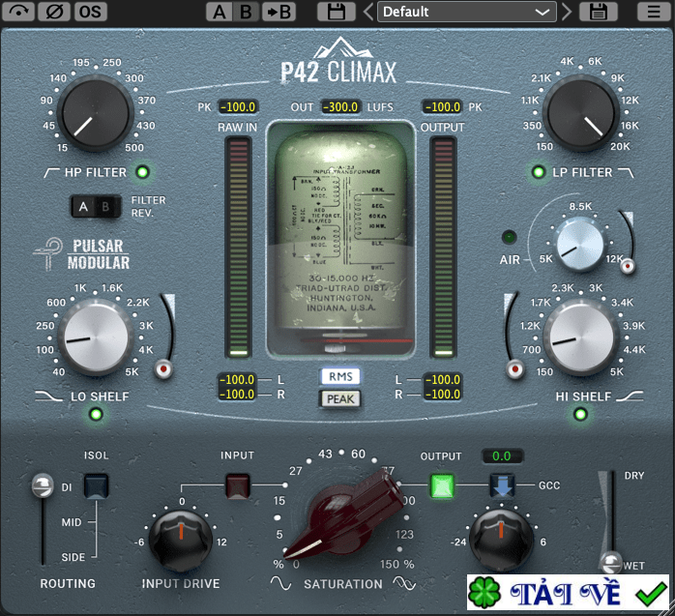The width and height of the screenshot is (675, 616).
Task: Click the HP Filter frequency knob
Action: pos(95,113)
